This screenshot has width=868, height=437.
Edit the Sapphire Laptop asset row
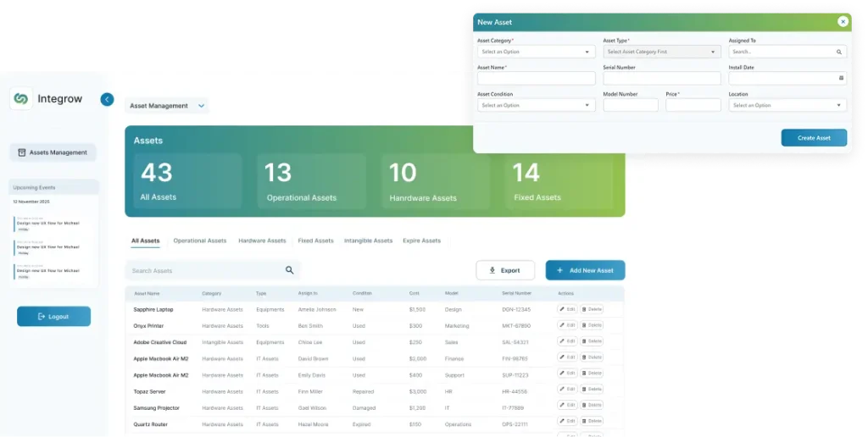point(567,309)
